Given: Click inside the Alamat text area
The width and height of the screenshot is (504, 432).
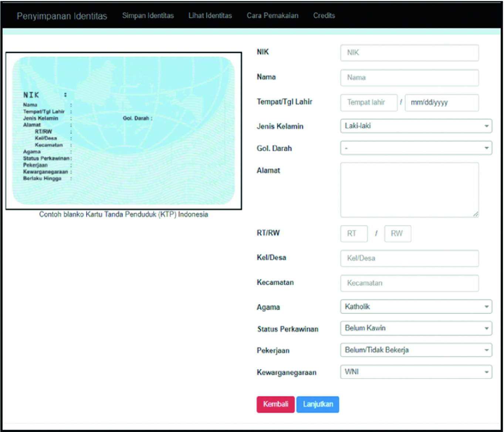Looking at the screenshot, I should [x=409, y=190].
